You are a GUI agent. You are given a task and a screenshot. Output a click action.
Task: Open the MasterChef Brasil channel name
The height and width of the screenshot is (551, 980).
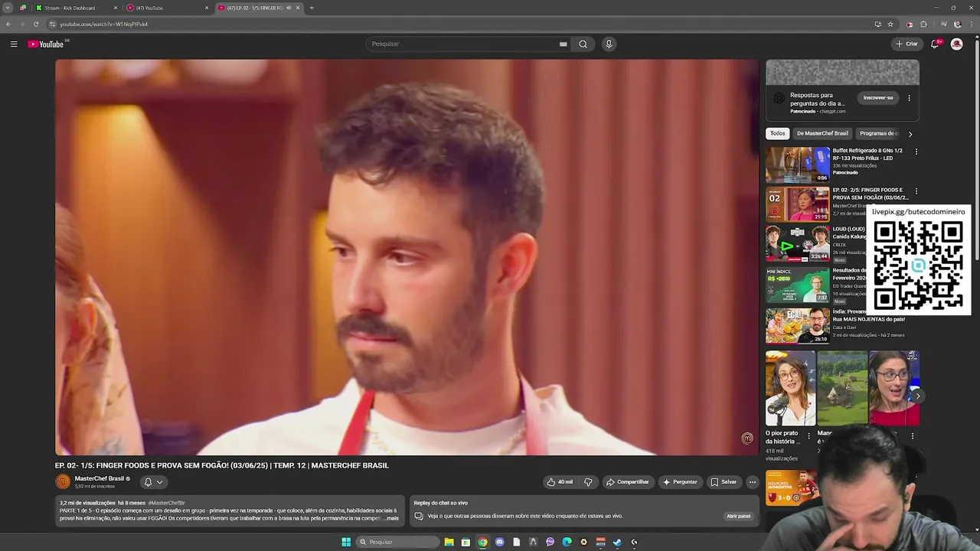(99, 478)
